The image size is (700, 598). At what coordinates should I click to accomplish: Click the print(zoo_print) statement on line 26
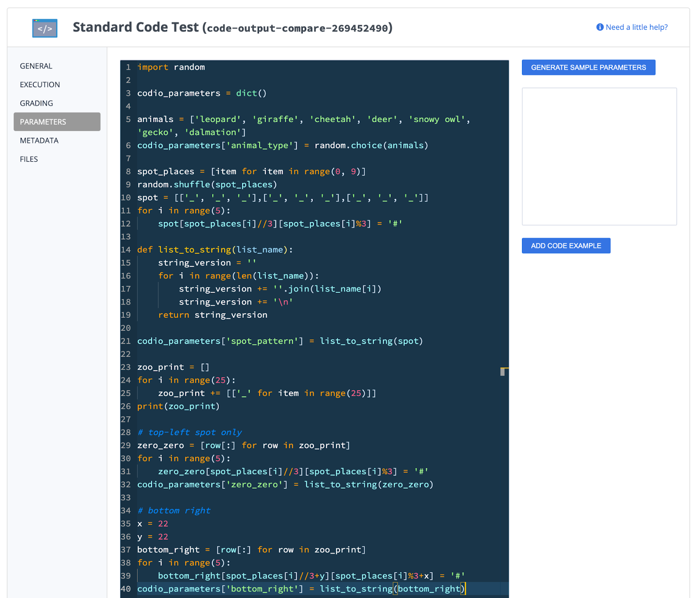[178, 406]
